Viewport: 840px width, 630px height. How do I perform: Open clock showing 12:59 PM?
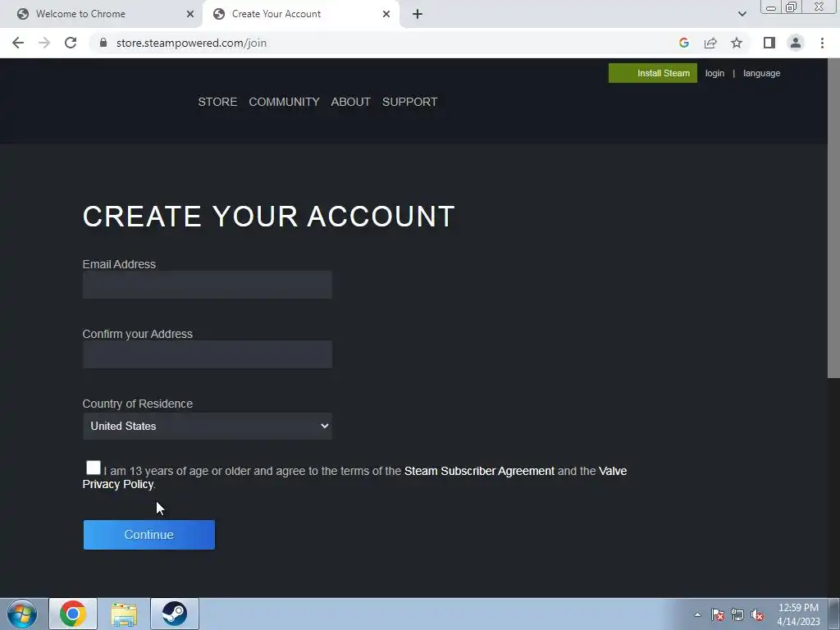coord(798,614)
